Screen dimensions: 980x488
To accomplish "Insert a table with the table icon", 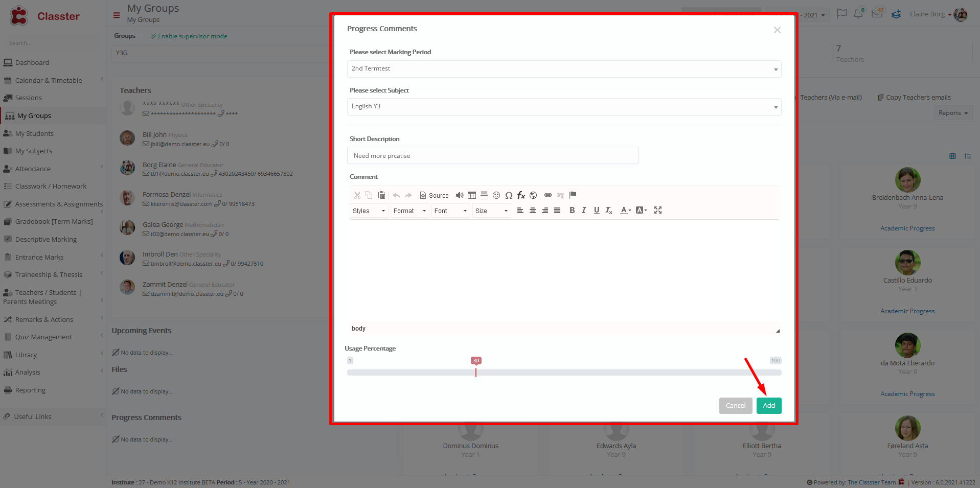I will pos(472,195).
